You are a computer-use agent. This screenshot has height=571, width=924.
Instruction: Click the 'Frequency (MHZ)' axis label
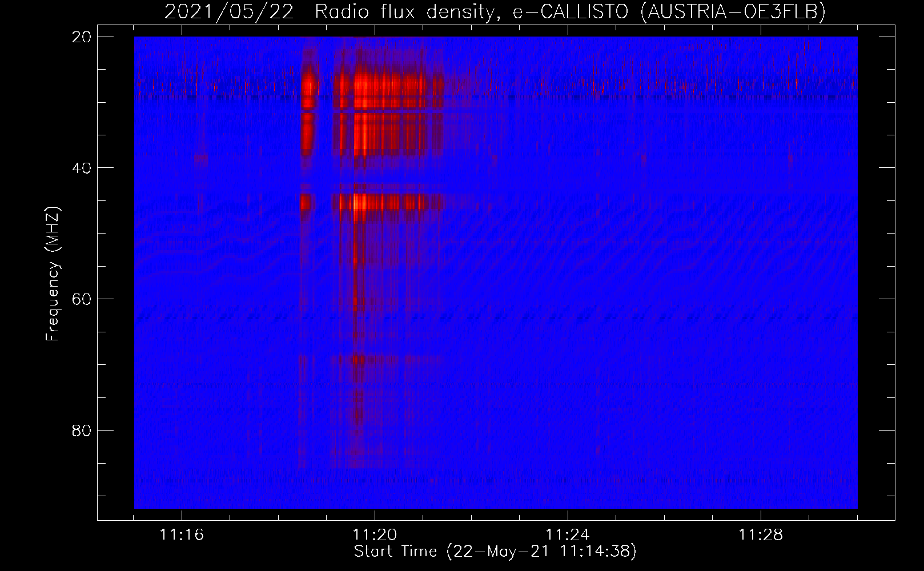pyautogui.click(x=53, y=274)
